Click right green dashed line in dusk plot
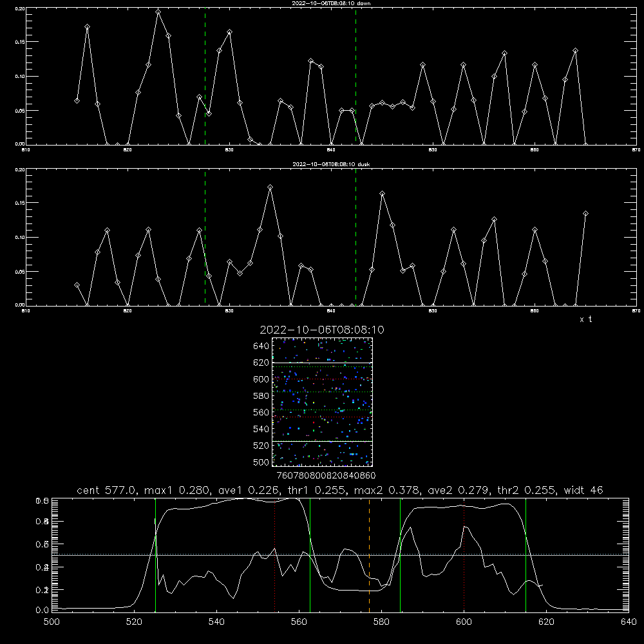Viewport: 644px width, 644px height. pos(355,237)
